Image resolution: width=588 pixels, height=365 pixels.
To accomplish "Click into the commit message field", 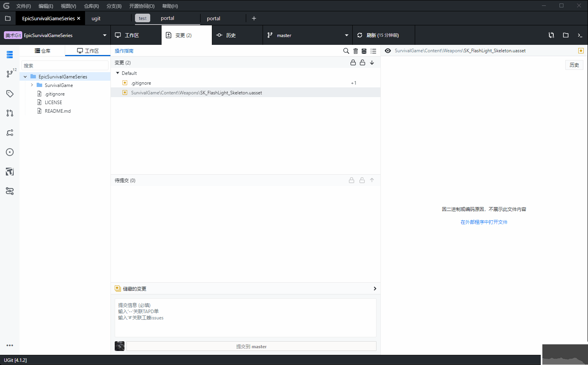I will (245, 318).
